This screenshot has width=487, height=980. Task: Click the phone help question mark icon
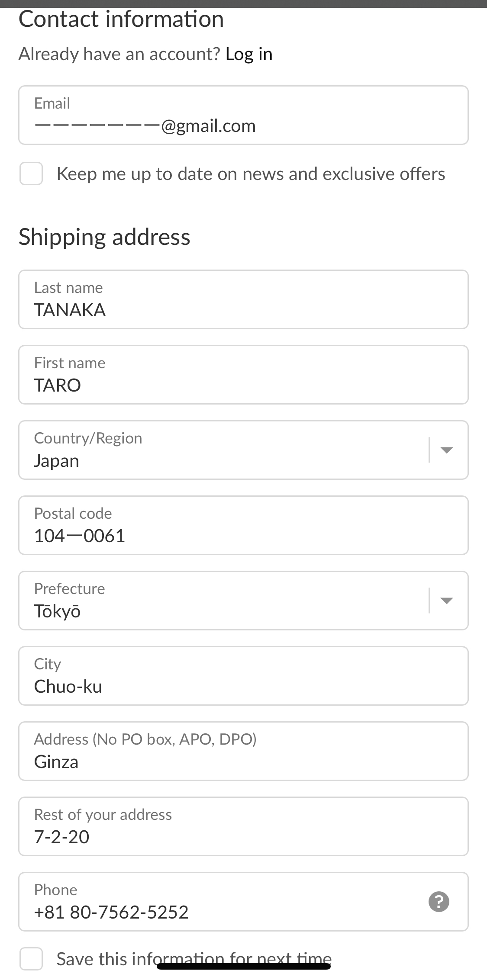point(439,902)
